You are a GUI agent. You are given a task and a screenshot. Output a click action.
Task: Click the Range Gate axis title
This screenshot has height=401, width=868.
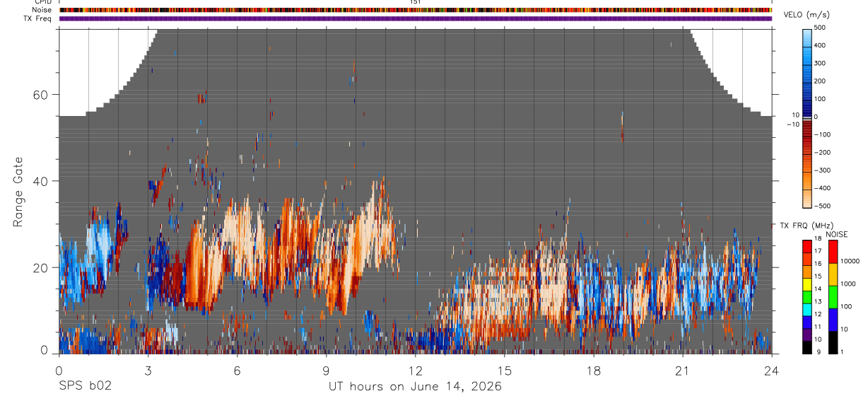pos(18,192)
